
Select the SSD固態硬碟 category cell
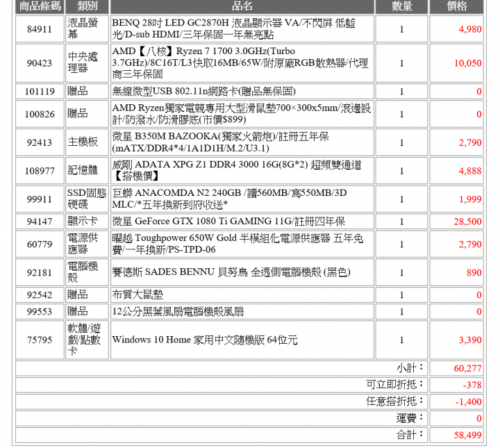[87, 199]
